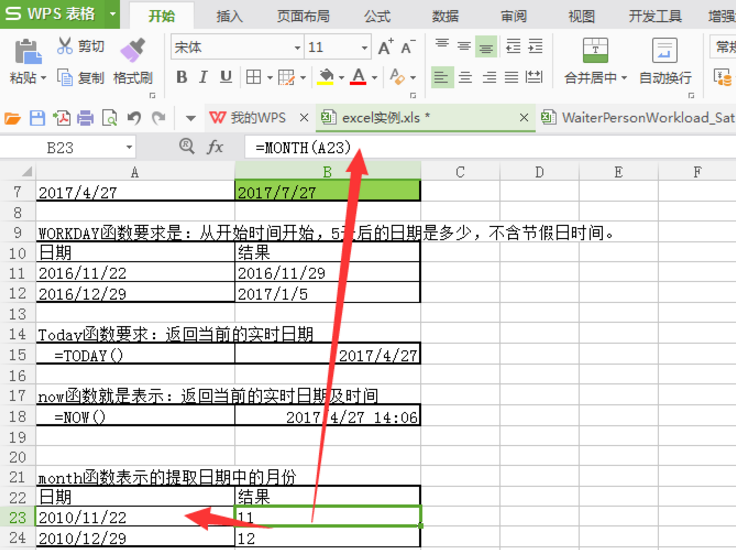Switch to the 页面布局 ribbon tab

pyautogui.click(x=303, y=16)
